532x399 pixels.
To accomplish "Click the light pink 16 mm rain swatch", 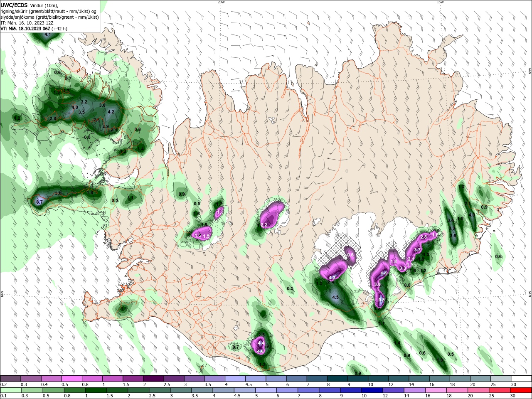I will [436, 390].
